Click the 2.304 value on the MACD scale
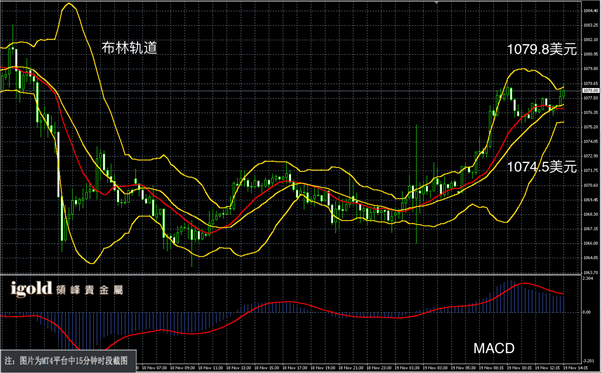This screenshot has height=373, width=601. coord(588,279)
